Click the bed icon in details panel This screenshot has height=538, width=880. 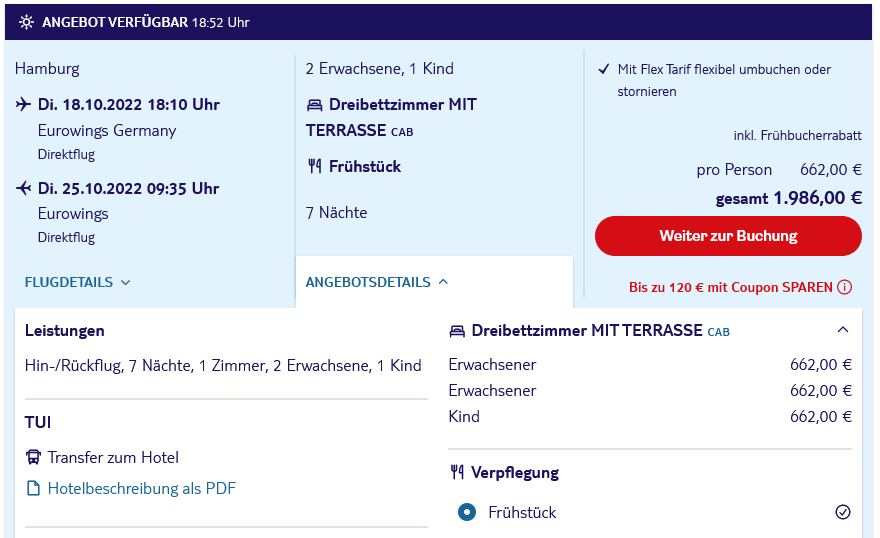point(457,331)
